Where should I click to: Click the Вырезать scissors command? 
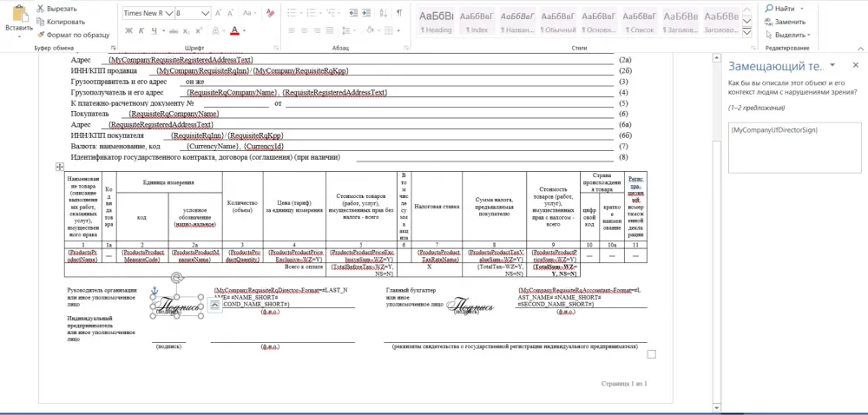coord(56,9)
